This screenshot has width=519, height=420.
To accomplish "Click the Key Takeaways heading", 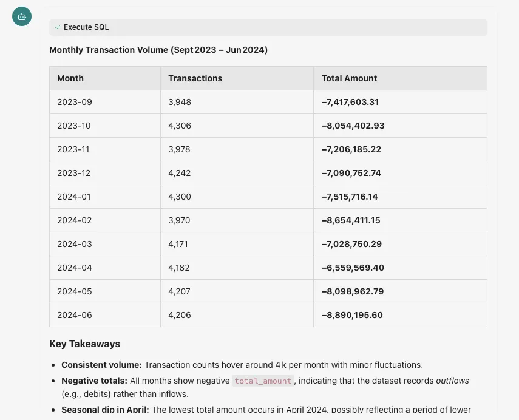I will [84, 344].
